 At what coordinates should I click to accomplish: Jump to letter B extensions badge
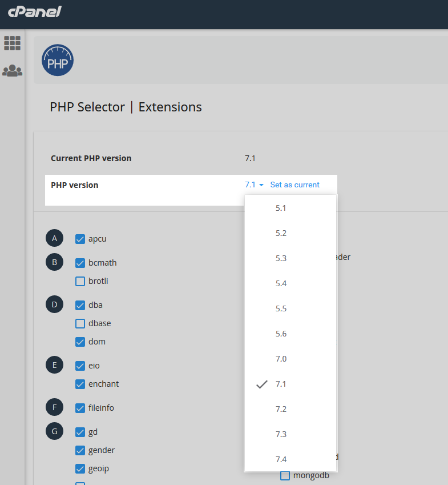point(54,262)
